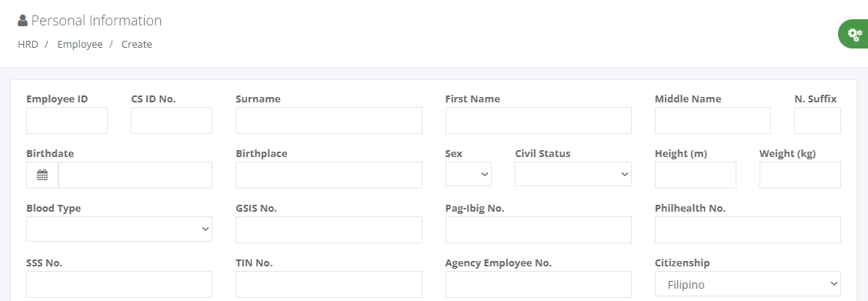
Task: Go to HRD breadcrumb link
Action: point(28,45)
